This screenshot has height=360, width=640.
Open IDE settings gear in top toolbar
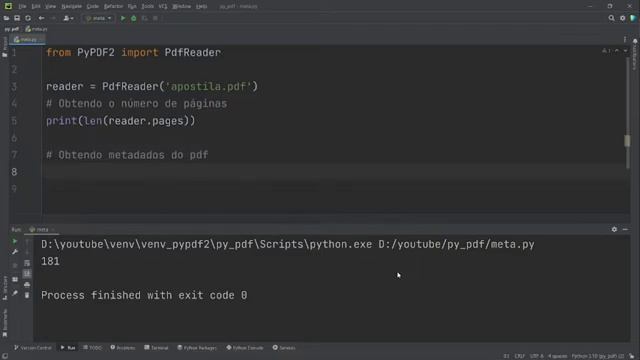[x=622, y=18]
